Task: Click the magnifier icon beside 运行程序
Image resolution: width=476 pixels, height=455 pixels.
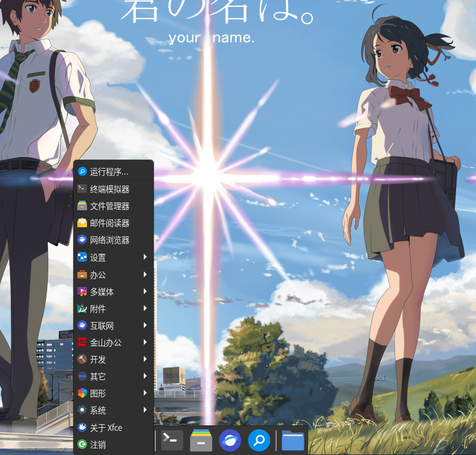Action: (82, 172)
